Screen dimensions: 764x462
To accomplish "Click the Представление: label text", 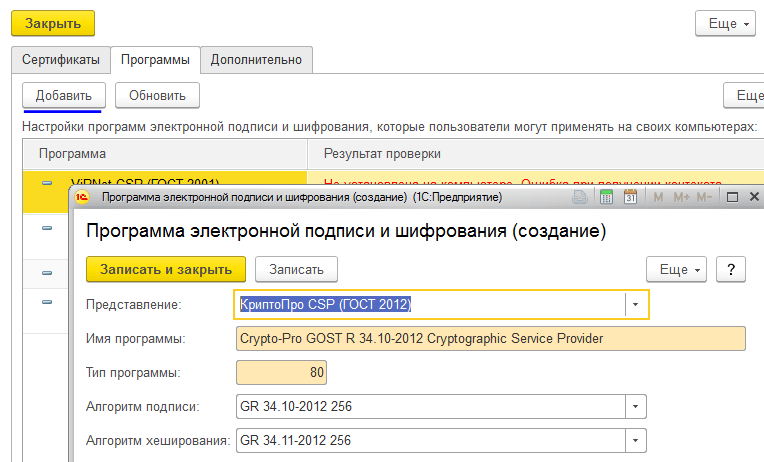I will [x=134, y=305].
